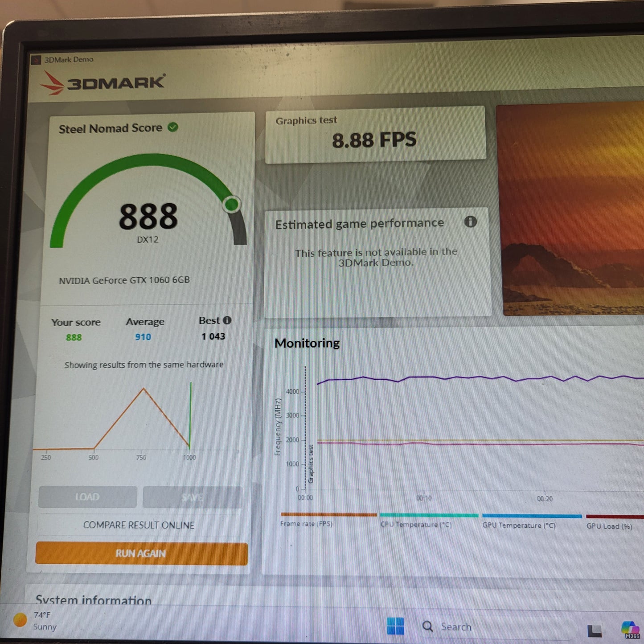Image resolution: width=644 pixels, height=644 pixels.
Task: Click the green score gauge knob
Action: [232, 205]
